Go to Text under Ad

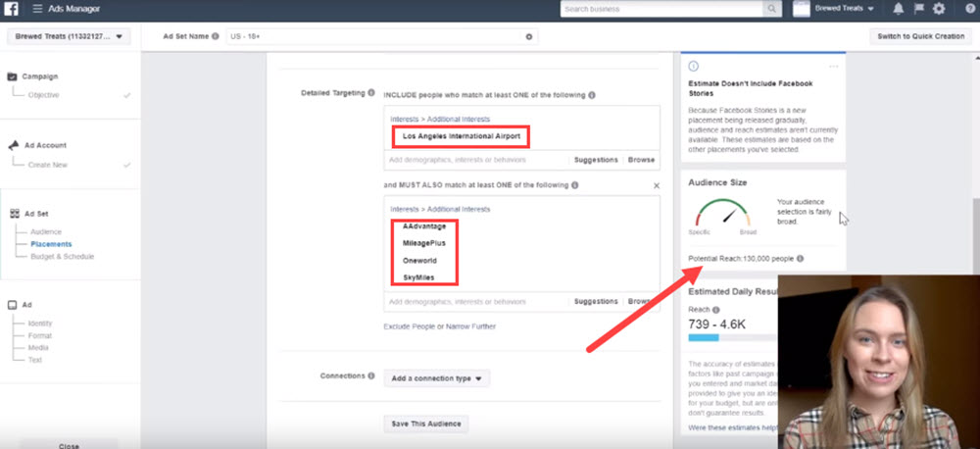[x=35, y=360]
